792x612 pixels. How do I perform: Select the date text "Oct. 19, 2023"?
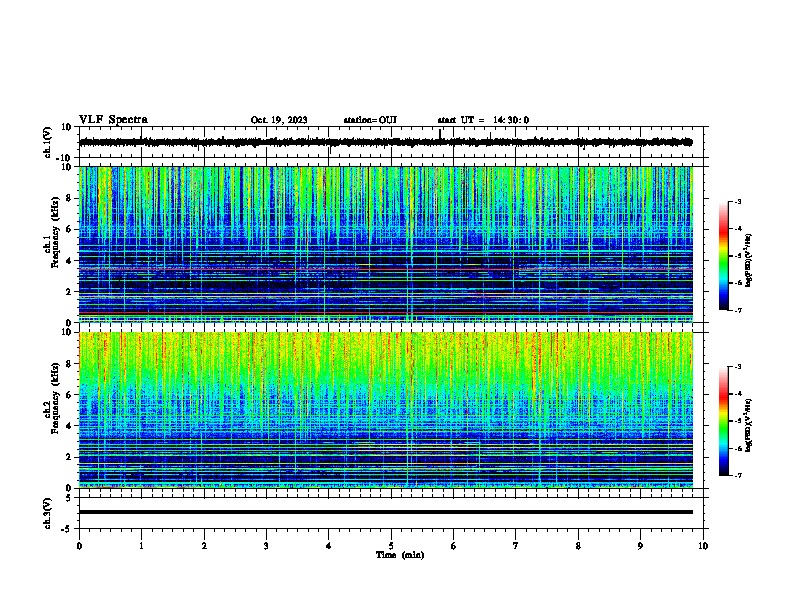click(279, 120)
